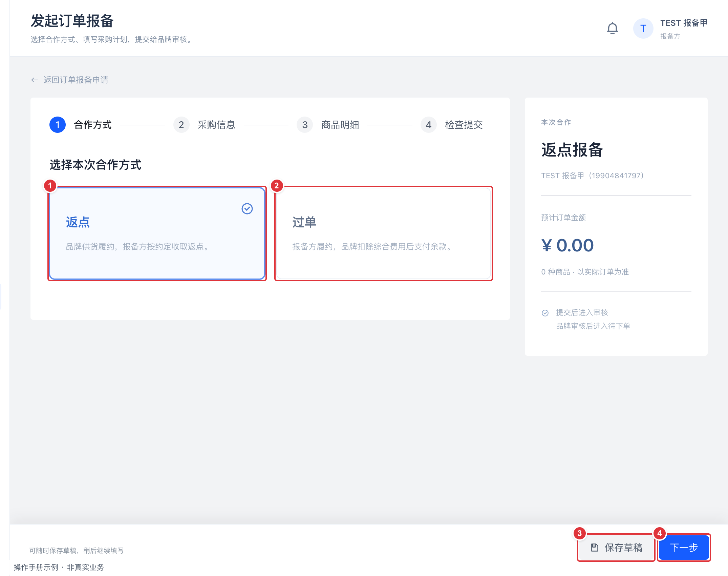The height and width of the screenshot is (576, 728).
Task: Go to step 1 合作方式
Action: (x=81, y=125)
